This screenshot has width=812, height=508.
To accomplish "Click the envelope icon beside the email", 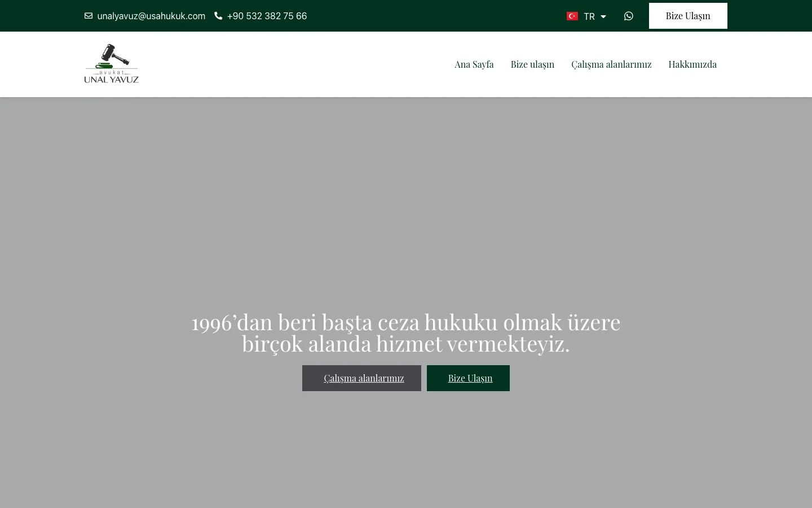I will coord(89,16).
